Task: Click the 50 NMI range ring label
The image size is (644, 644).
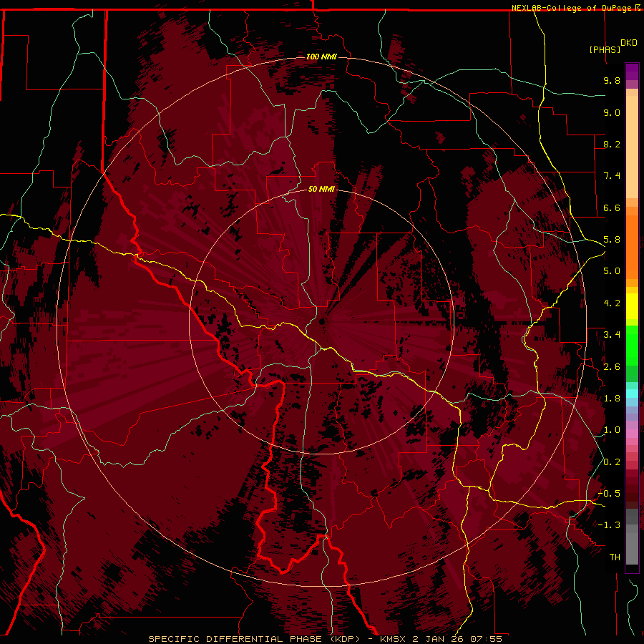Action: tap(321, 189)
